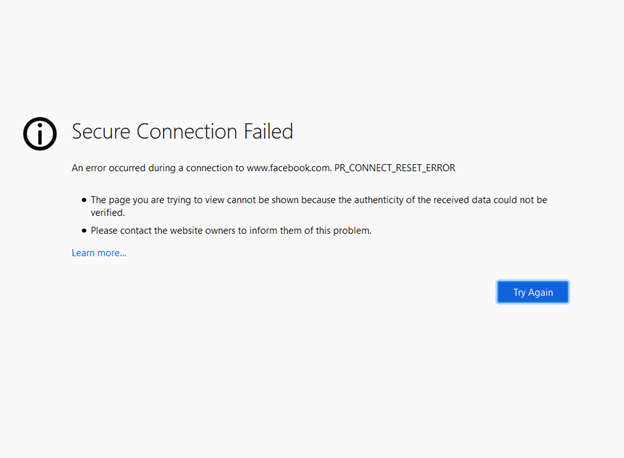Viewport: 624px width, 458px height.
Task: Open the Learn more link
Action: pyautogui.click(x=99, y=253)
